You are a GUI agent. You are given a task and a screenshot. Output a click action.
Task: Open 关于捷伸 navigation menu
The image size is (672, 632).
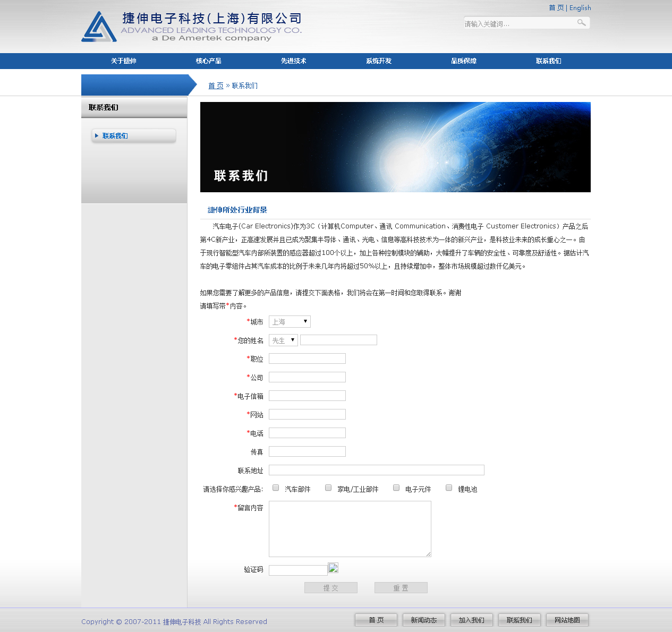coord(124,61)
